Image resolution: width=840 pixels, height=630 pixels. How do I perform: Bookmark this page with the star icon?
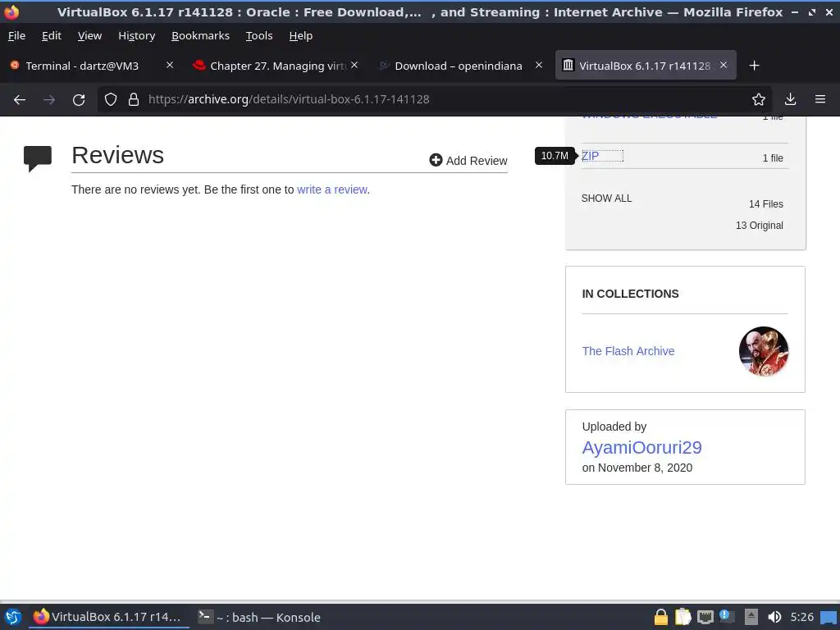pos(759,99)
